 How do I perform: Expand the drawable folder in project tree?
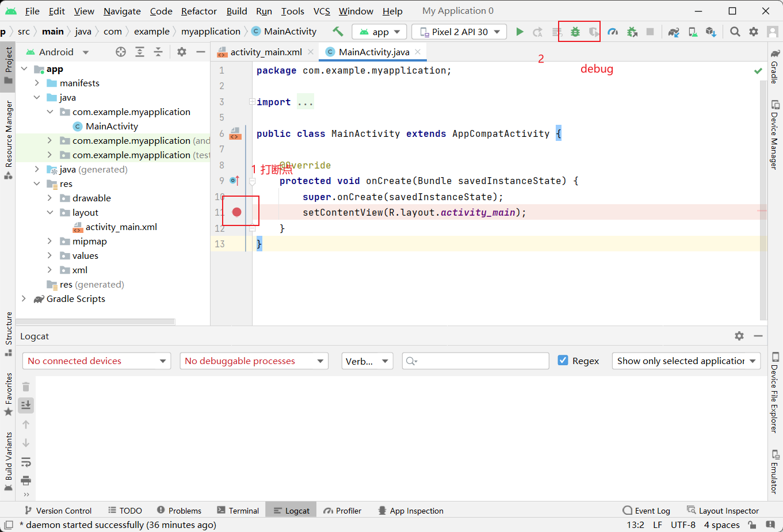tap(49, 198)
